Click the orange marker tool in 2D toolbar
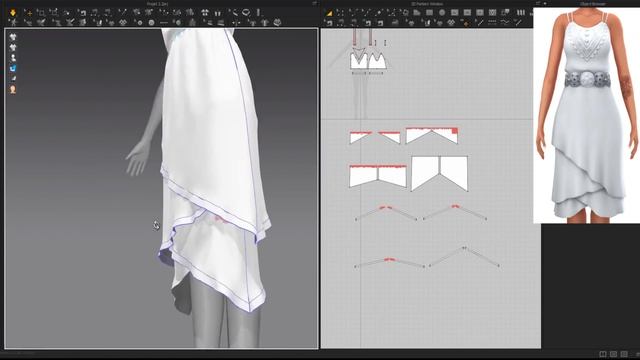The width and height of the screenshot is (640, 360). (466, 23)
